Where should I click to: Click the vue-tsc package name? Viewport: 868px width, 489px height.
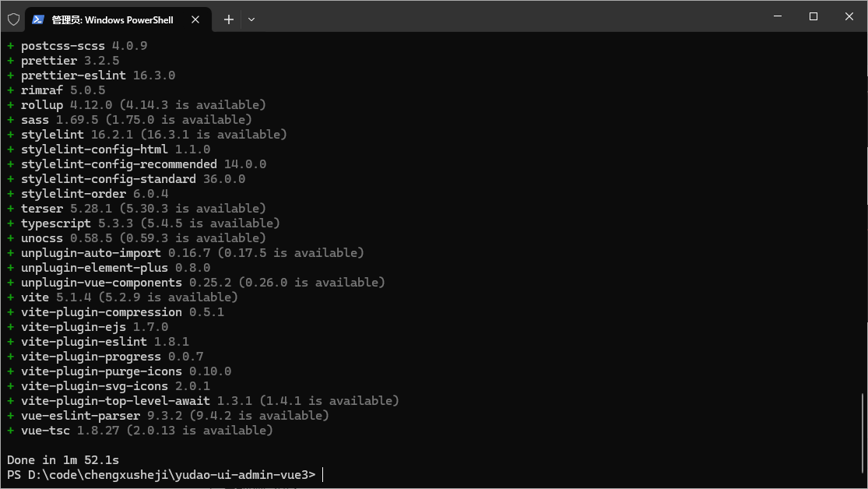(45, 430)
